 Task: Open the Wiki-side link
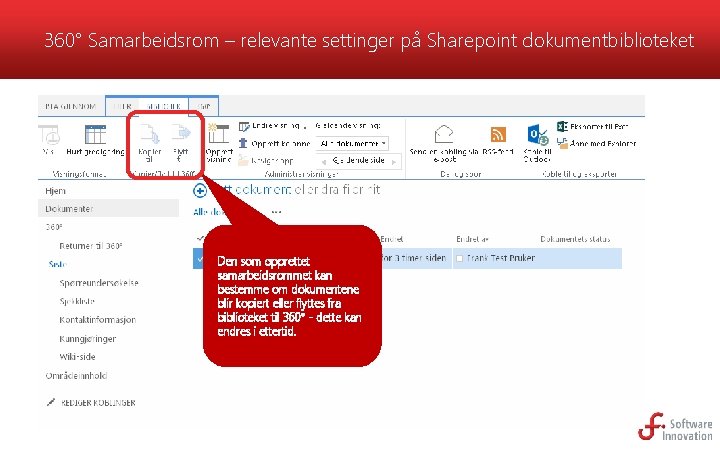click(77, 357)
